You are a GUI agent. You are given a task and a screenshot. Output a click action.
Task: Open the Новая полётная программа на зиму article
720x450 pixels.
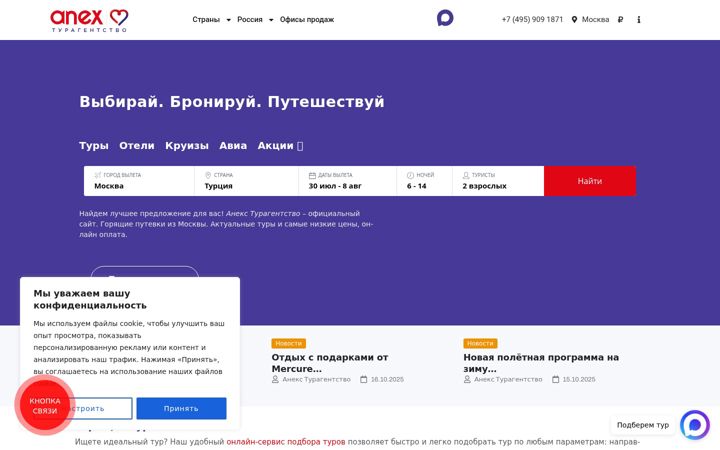541,363
